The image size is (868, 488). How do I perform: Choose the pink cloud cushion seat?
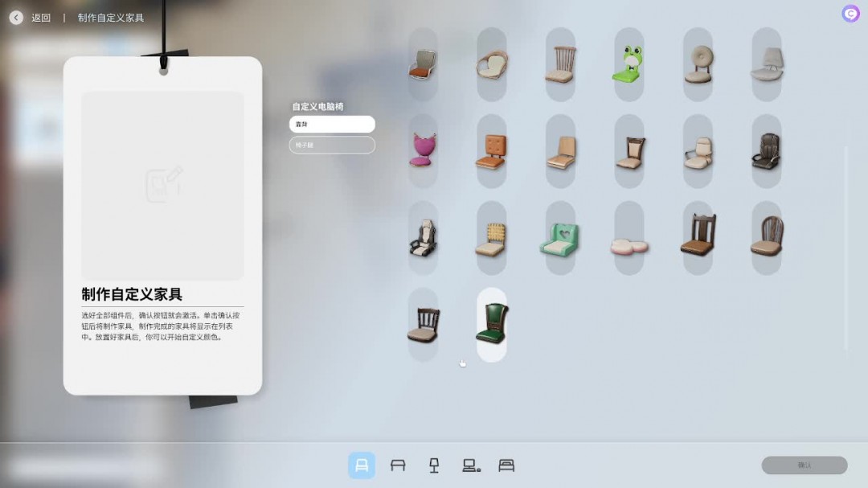point(628,238)
